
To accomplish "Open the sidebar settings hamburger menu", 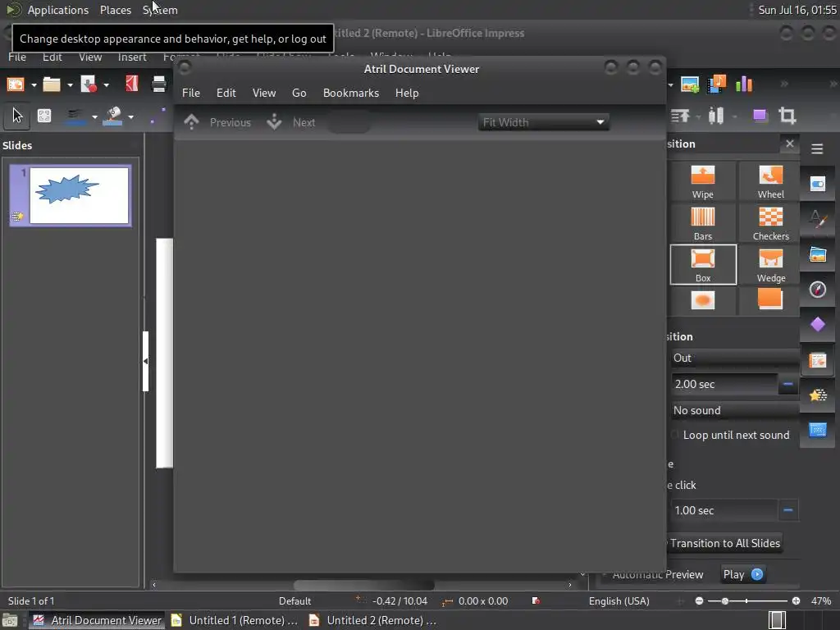I will point(817,148).
